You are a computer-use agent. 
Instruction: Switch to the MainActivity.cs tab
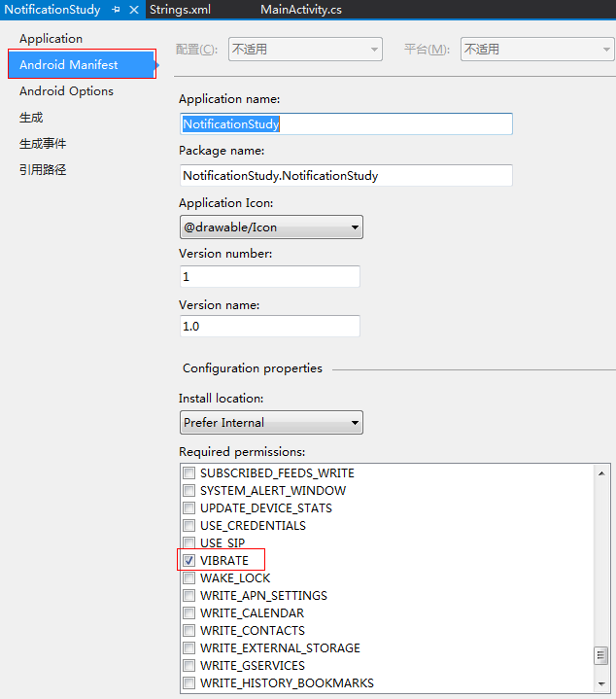point(301,10)
